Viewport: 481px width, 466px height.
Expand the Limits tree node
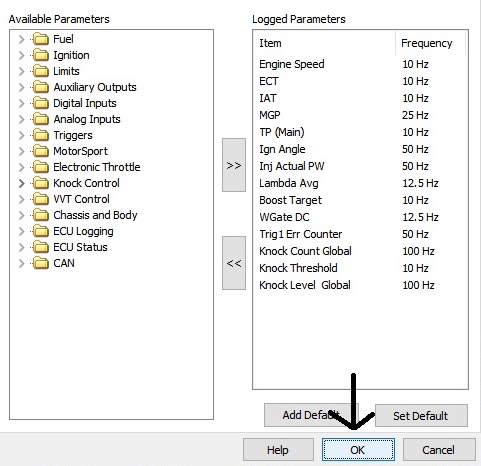22,71
